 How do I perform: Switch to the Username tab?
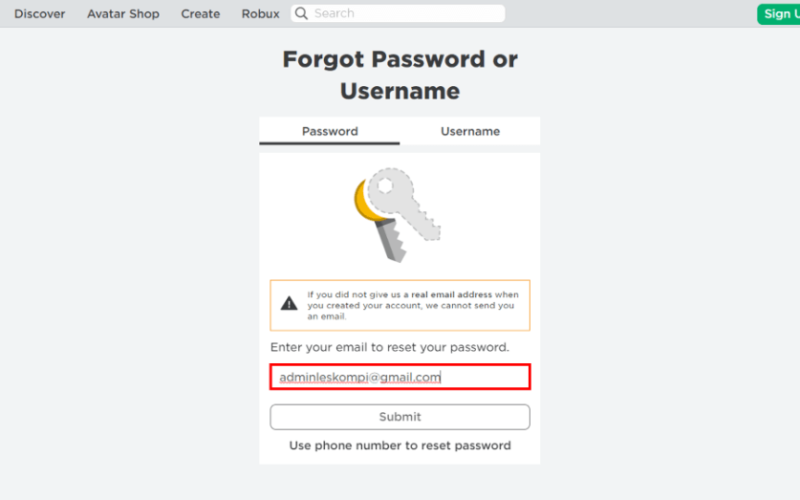coord(470,131)
